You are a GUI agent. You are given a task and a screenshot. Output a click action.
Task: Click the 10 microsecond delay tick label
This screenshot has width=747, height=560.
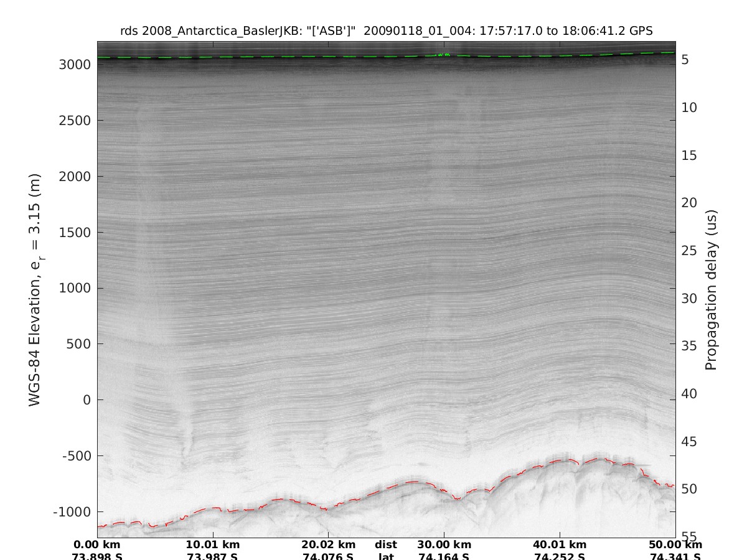click(x=689, y=108)
